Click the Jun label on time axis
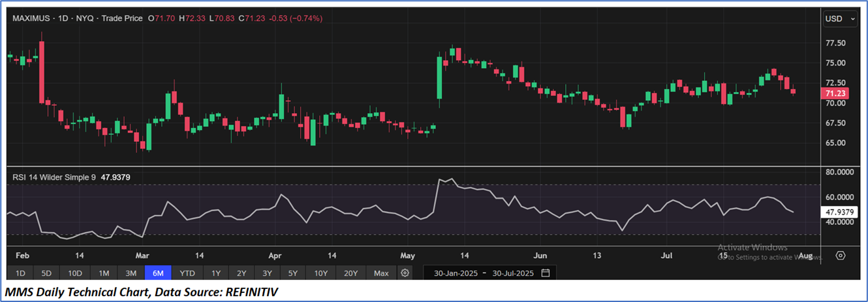The width and height of the screenshot is (868, 302). point(540,255)
